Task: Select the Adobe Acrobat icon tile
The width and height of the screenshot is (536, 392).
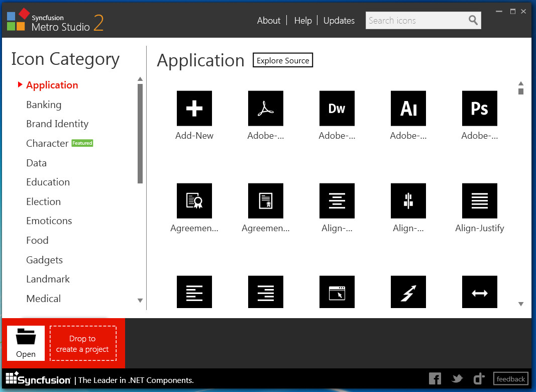Action: point(266,108)
